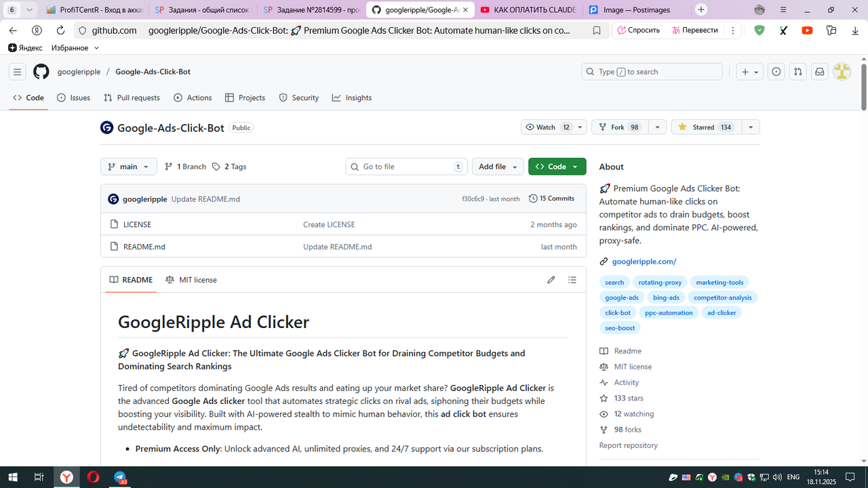The height and width of the screenshot is (488, 868).
Task: Open Telegram from the taskbar
Action: [120, 477]
